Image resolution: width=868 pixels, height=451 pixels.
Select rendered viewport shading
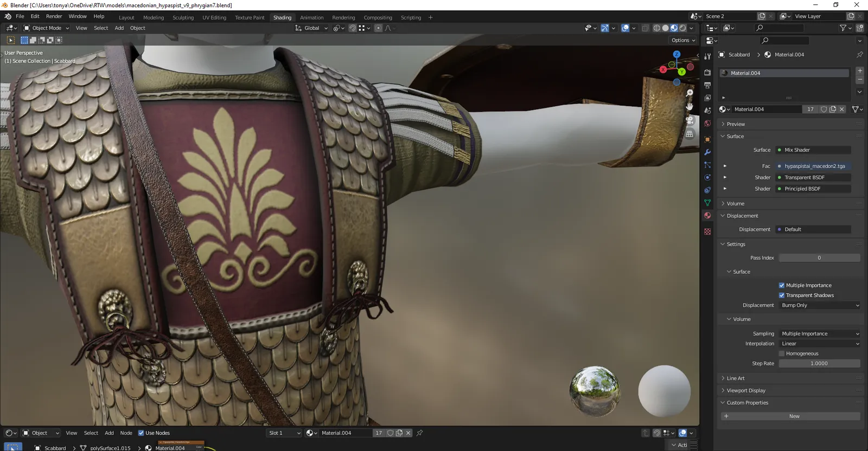click(682, 28)
